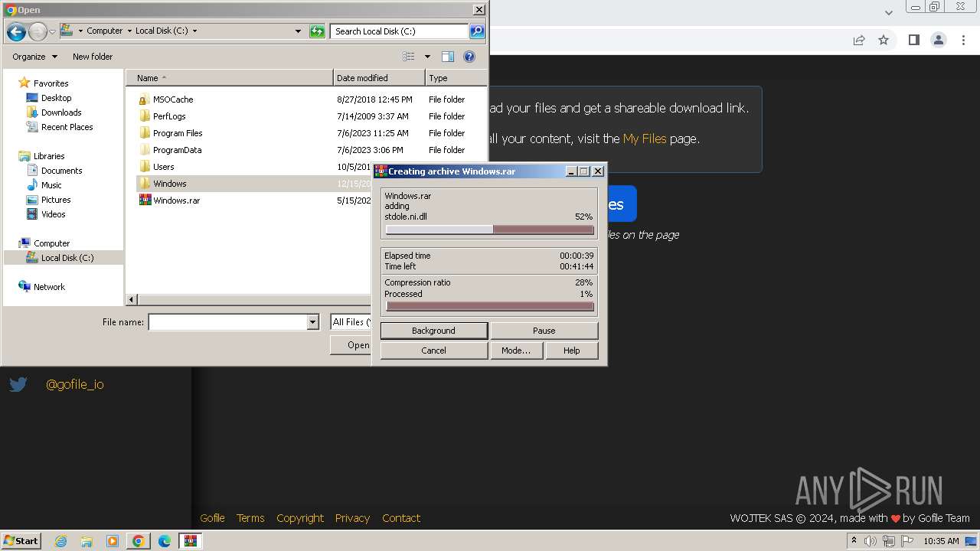The width and height of the screenshot is (980, 551).
Task: Click Search Local Disk (C:) box
Action: click(x=399, y=31)
